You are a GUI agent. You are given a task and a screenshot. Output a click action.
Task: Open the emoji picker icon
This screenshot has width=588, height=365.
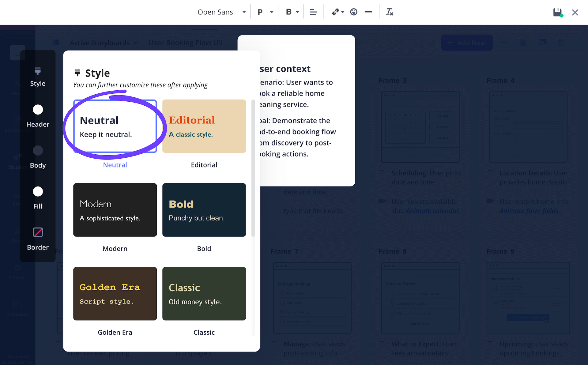354,12
